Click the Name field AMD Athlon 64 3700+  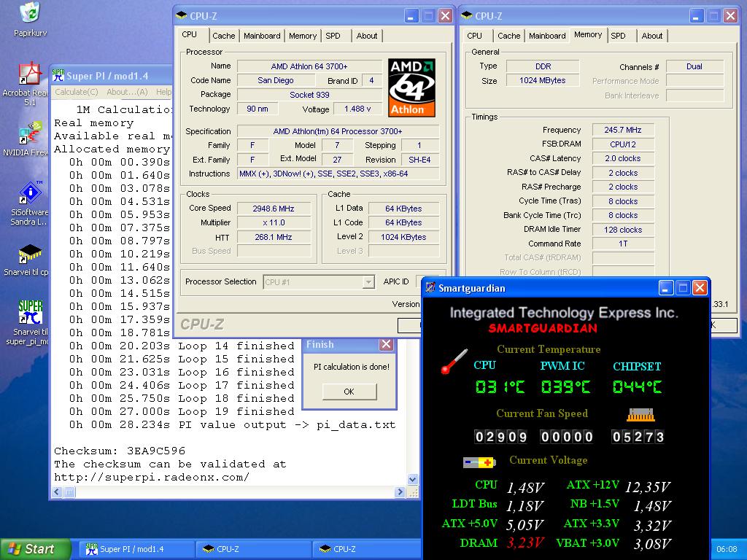(x=309, y=66)
